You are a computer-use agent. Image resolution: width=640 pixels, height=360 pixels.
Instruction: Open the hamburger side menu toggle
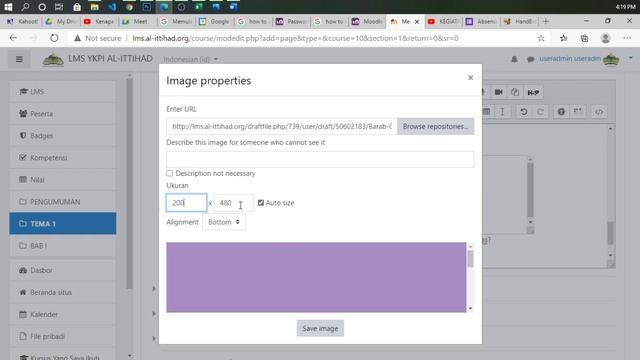click(19, 59)
